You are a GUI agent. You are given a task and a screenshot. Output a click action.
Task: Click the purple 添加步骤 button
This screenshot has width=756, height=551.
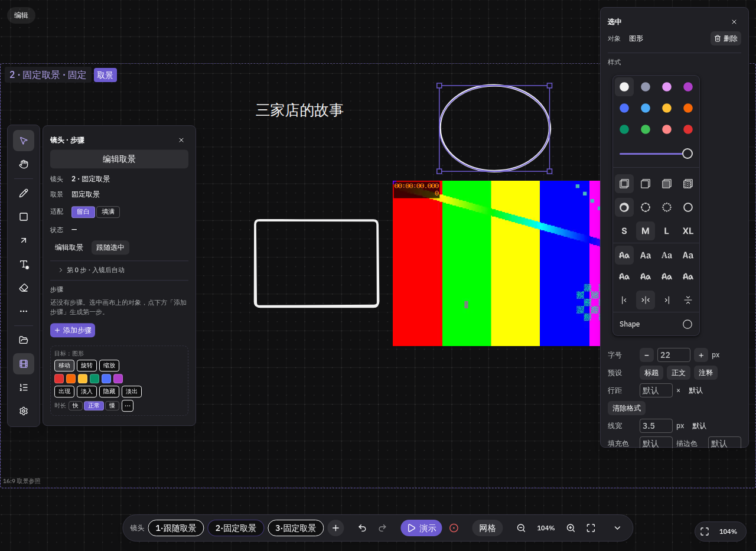tap(73, 330)
